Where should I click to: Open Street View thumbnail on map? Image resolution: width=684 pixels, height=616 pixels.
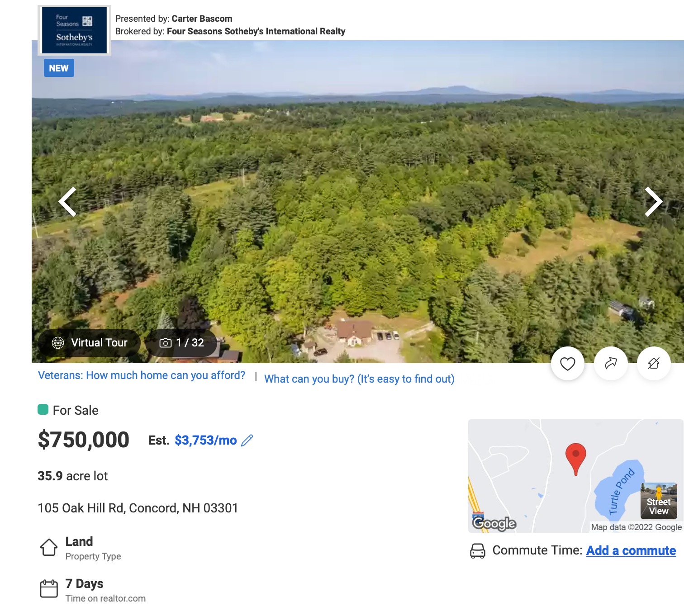pyautogui.click(x=659, y=501)
